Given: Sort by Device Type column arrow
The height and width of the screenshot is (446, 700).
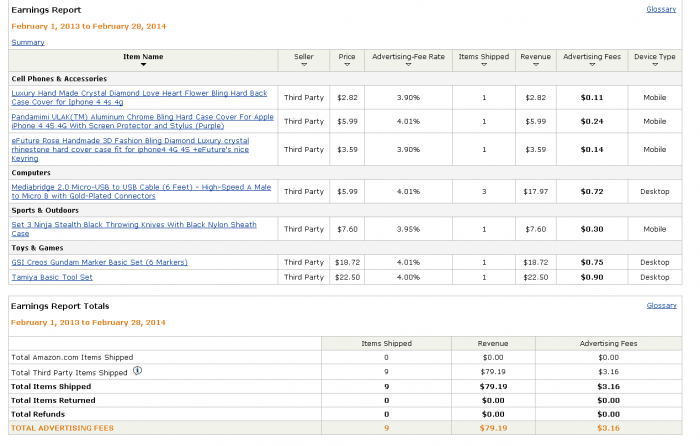Looking at the screenshot, I should coord(655,65).
